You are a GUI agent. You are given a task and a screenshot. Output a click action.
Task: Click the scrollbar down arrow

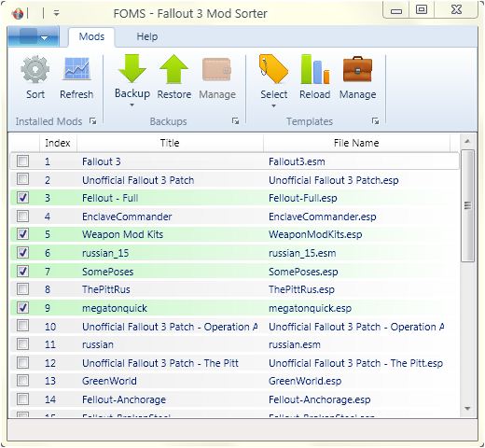(x=467, y=409)
